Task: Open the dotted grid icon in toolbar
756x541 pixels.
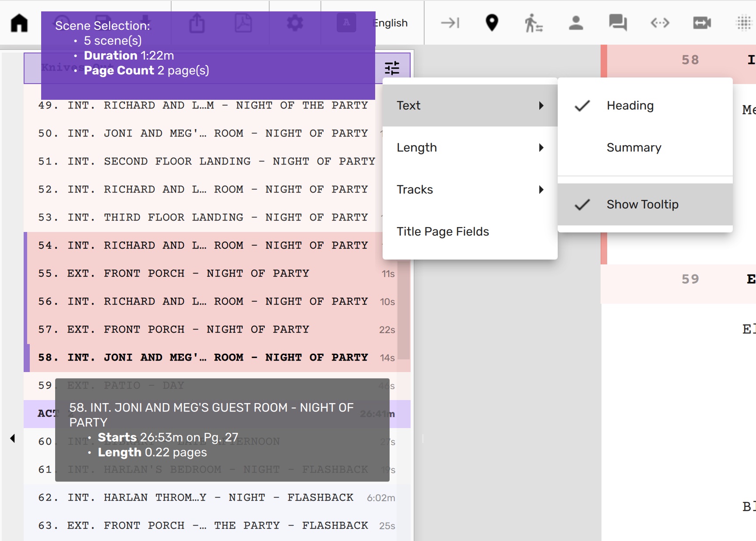Action: [x=744, y=23]
